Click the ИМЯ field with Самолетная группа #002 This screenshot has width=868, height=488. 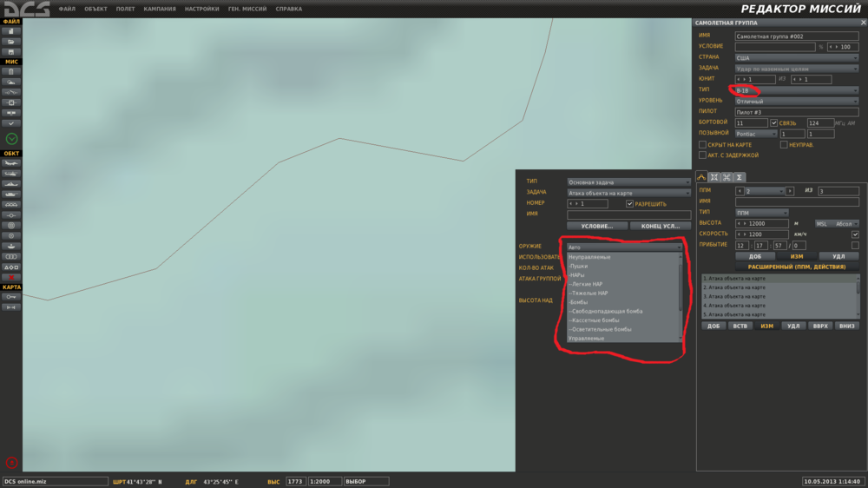(797, 36)
